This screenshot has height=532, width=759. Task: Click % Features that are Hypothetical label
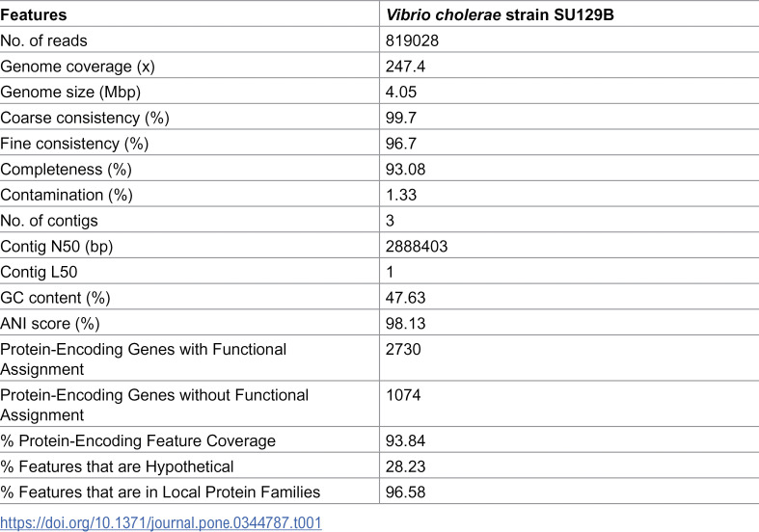pyautogui.click(x=117, y=466)
